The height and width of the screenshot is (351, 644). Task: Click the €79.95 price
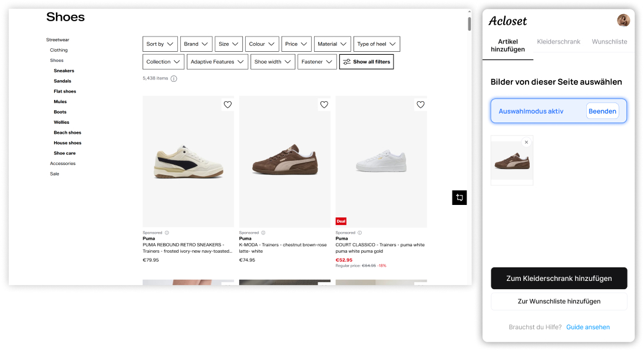coord(151,260)
